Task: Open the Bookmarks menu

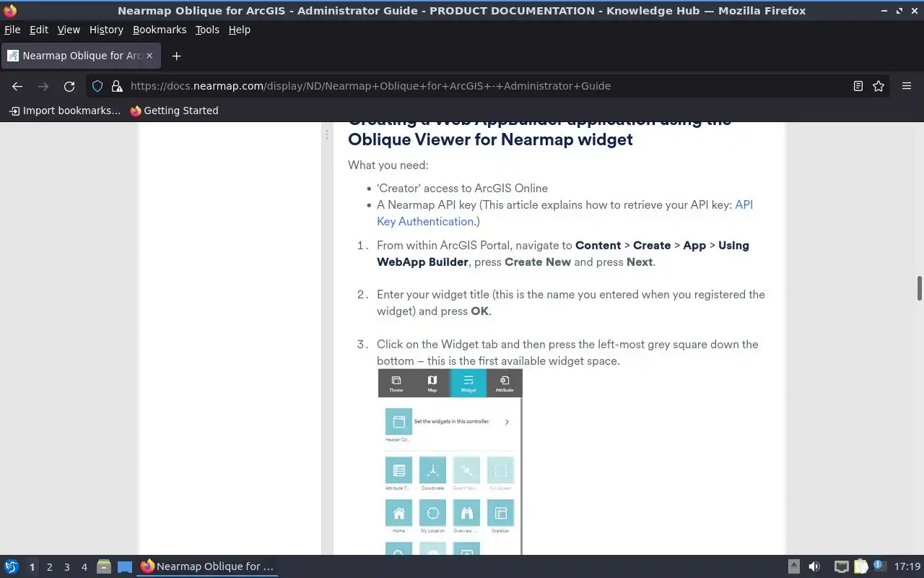Action: point(160,30)
